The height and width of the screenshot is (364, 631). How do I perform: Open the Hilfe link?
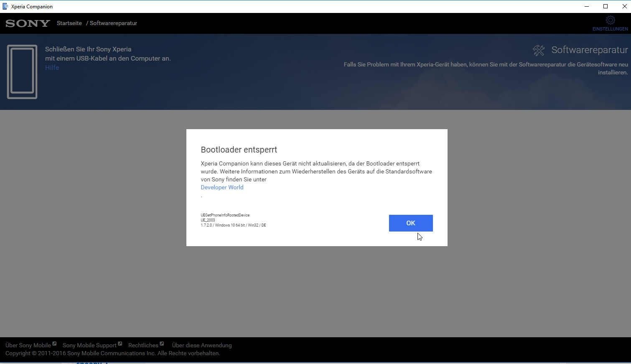(x=52, y=68)
